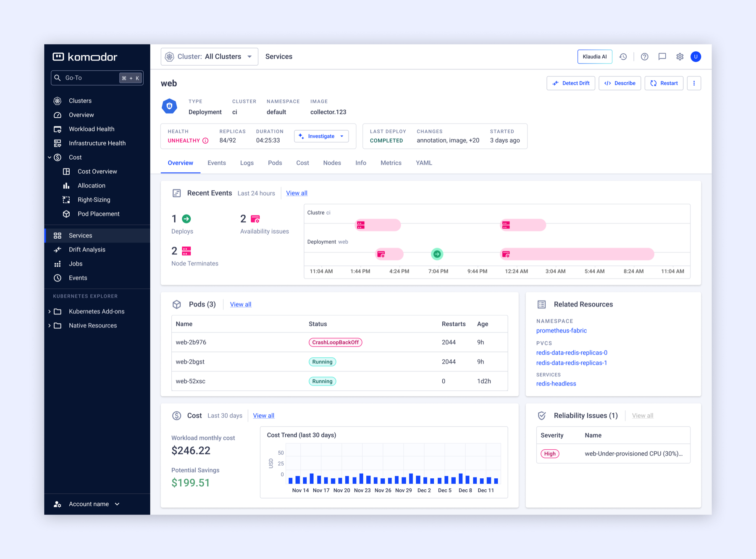
Task: Click the long availability issue bar on web timeline
Action: pos(577,254)
